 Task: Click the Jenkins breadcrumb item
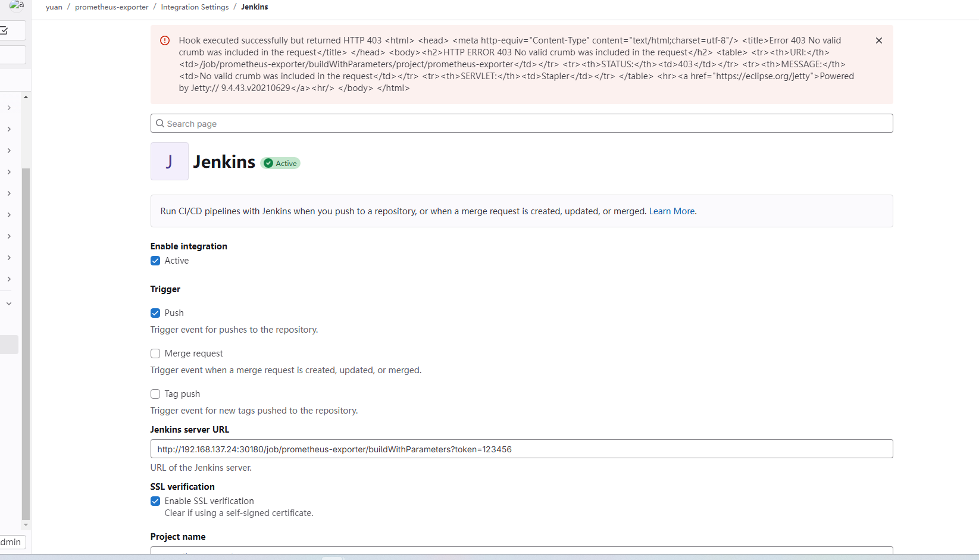pyautogui.click(x=255, y=7)
